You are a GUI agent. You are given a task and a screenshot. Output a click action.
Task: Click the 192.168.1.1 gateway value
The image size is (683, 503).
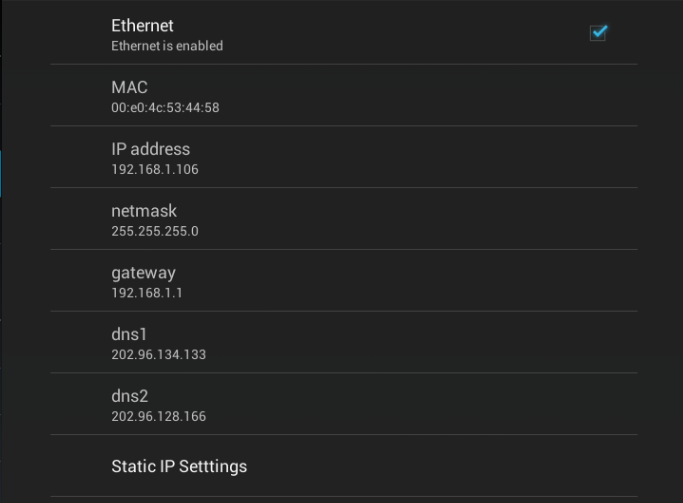point(147,293)
